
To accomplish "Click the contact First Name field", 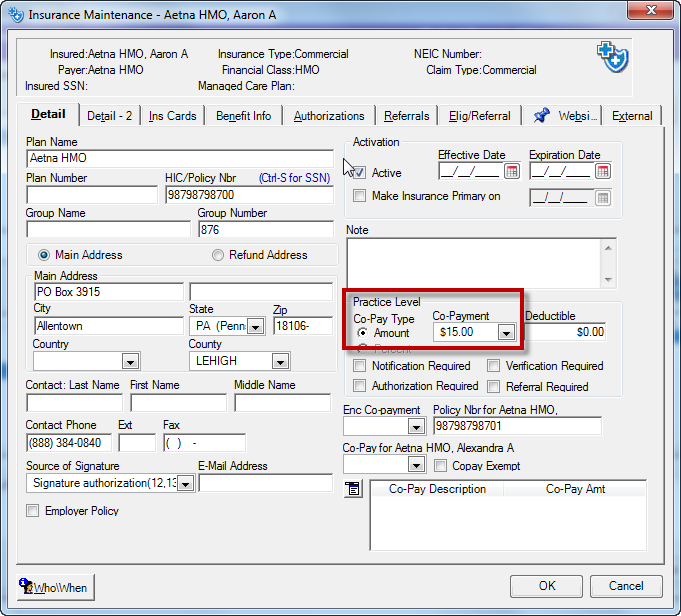I will pos(179,403).
